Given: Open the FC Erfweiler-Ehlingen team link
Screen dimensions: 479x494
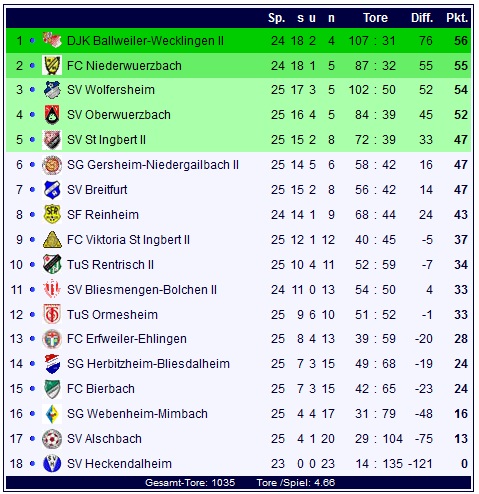Looking at the screenshot, I should click(x=127, y=339).
